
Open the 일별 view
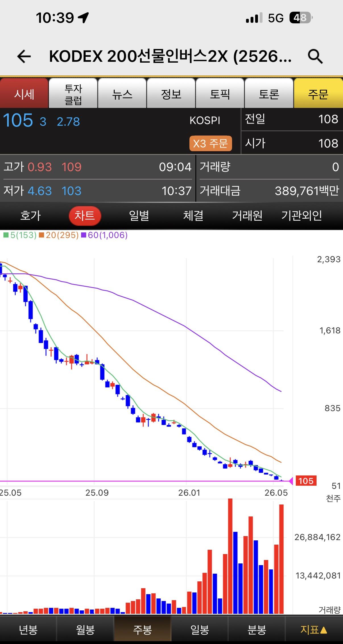pyautogui.click(x=139, y=216)
